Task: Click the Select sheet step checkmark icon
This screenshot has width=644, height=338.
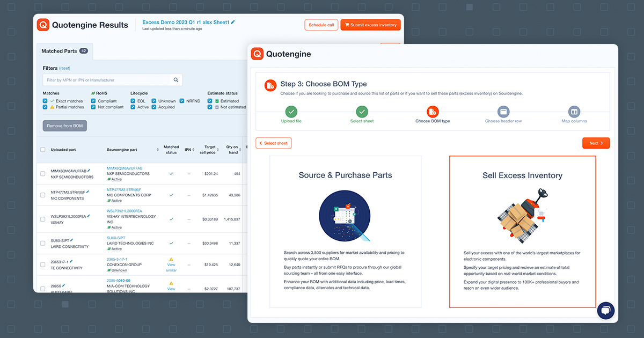Action: point(362,112)
